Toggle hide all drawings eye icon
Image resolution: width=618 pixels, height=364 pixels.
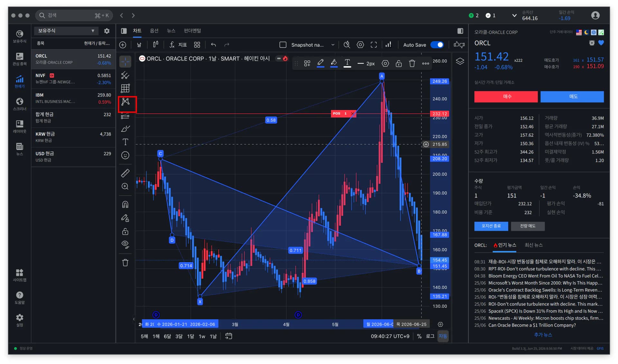(x=125, y=245)
